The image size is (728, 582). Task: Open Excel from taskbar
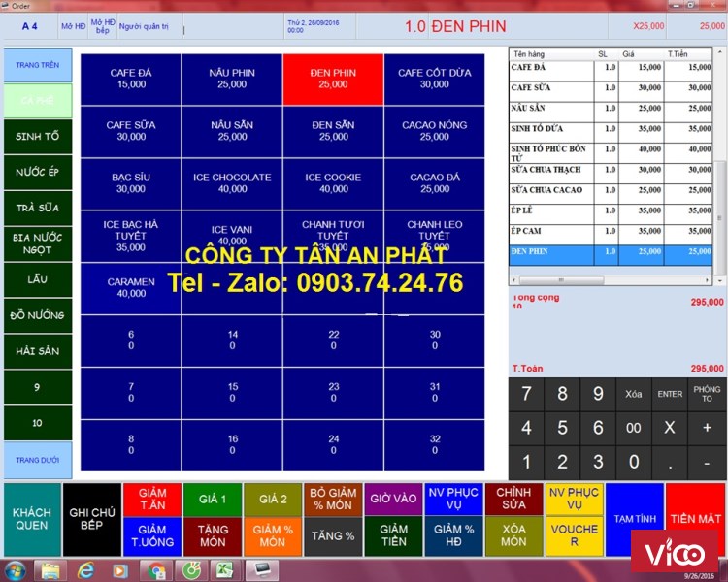pyautogui.click(x=225, y=570)
